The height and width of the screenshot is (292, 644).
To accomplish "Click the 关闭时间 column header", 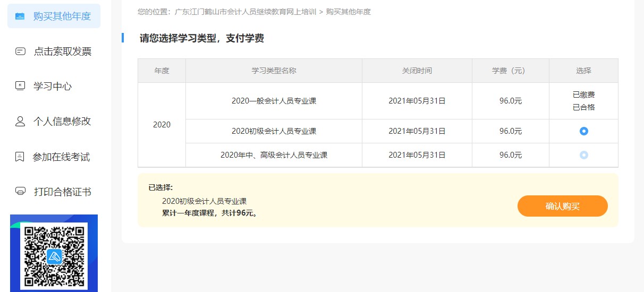I will click(x=417, y=71).
